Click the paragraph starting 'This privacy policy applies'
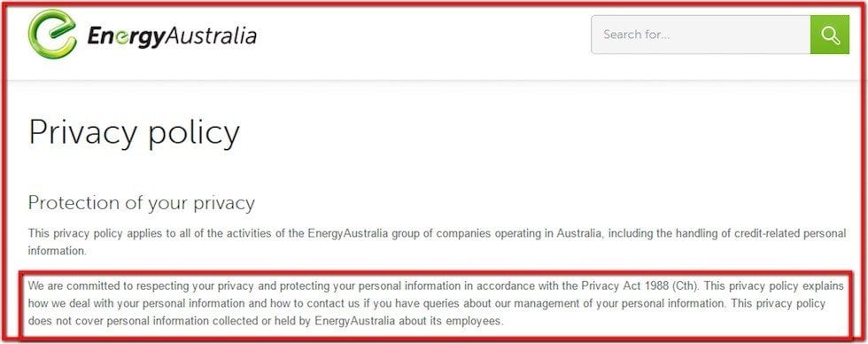868x344 pixels. coord(437,242)
